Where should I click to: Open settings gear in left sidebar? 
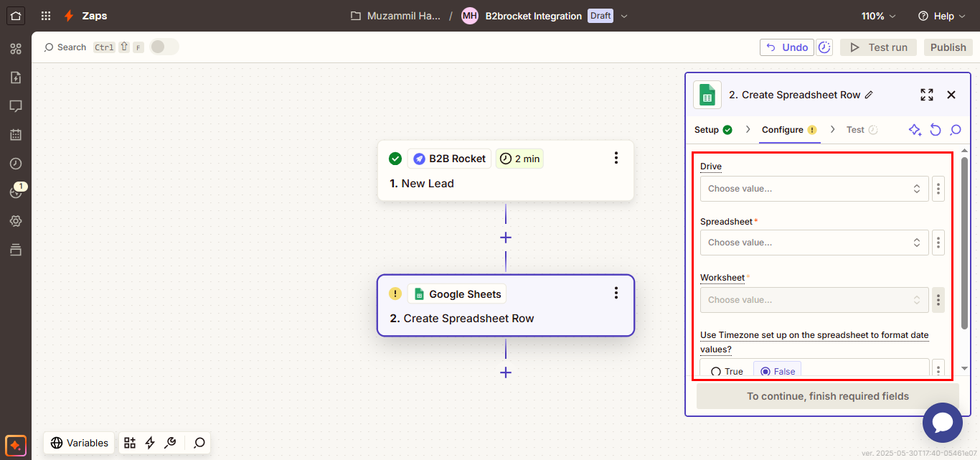point(16,221)
